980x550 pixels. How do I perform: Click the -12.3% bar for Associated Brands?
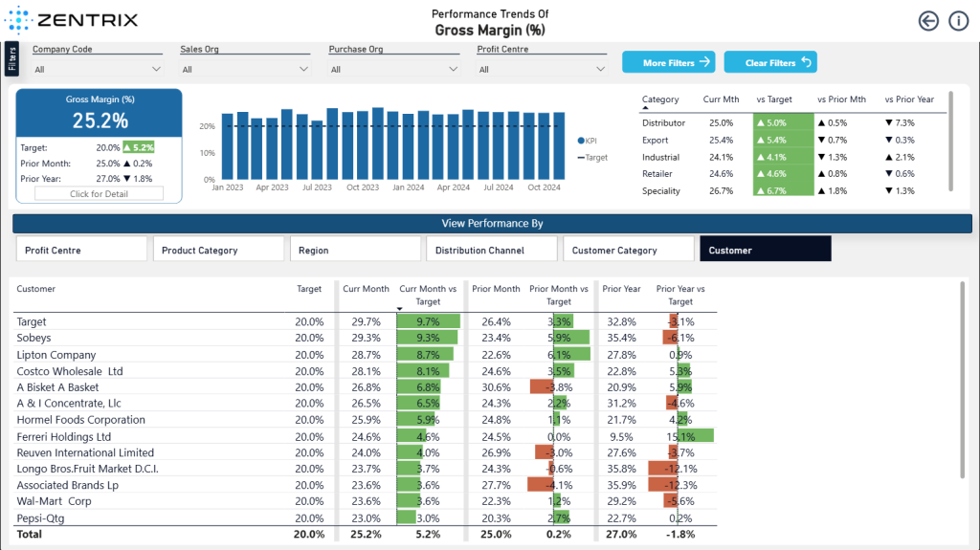(x=662, y=485)
